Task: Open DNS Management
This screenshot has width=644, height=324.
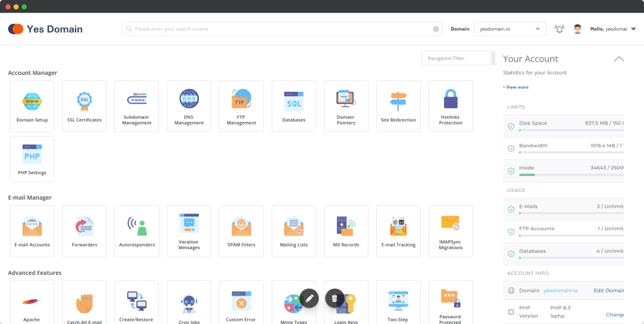Action: [x=189, y=106]
